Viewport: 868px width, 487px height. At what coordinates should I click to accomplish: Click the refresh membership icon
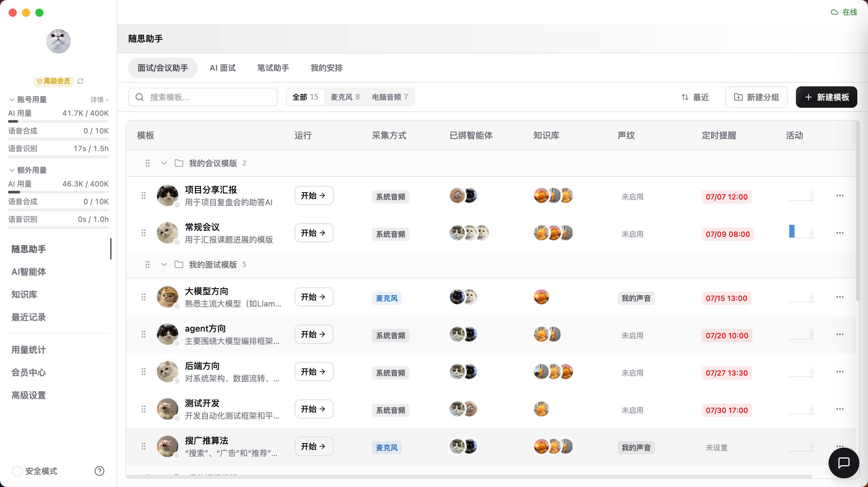point(80,81)
